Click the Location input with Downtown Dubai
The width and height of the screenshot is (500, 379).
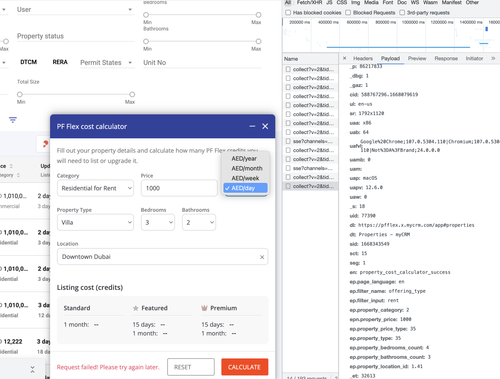point(163,257)
